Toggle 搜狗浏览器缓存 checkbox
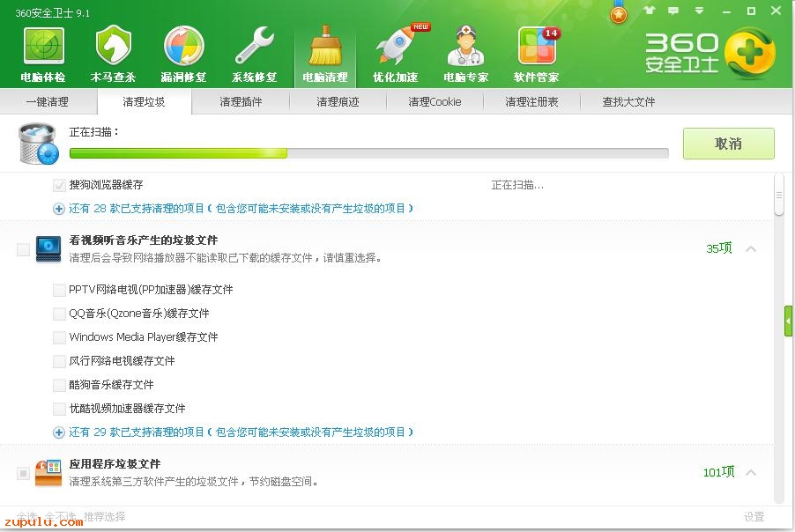Screen dimensions: 795x532 point(59,185)
